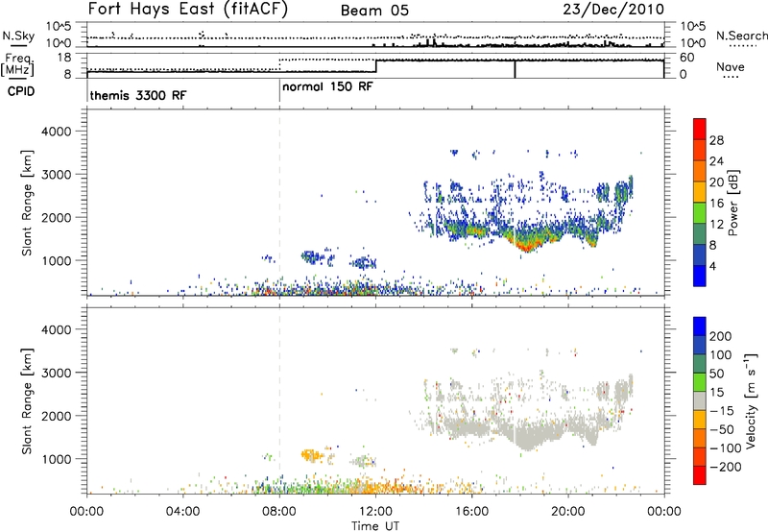The image size is (768, 532).
Task: Pick the yellow 16–20 dB power segment
Action: [700, 192]
